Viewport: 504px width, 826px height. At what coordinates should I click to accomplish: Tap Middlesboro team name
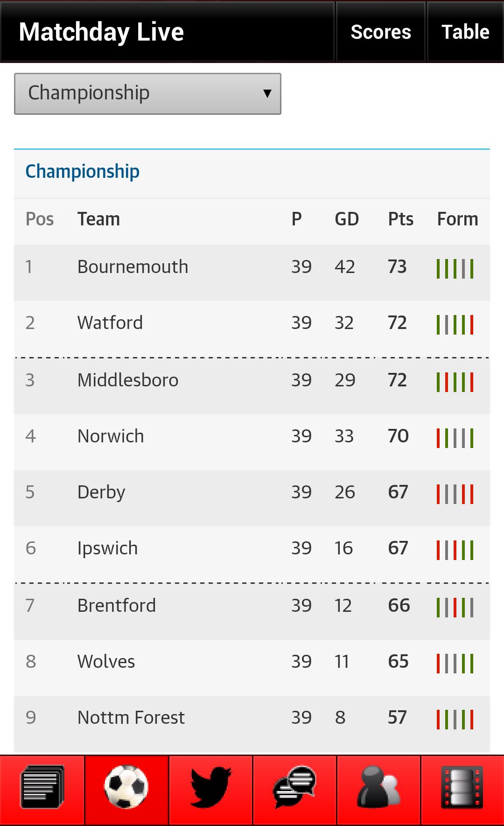[x=128, y=380]
